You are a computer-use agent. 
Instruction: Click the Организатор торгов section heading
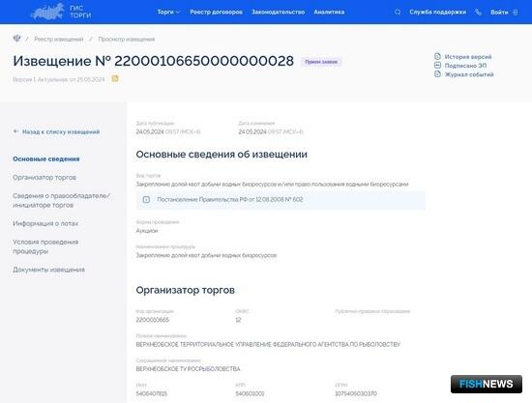[186, 290]
